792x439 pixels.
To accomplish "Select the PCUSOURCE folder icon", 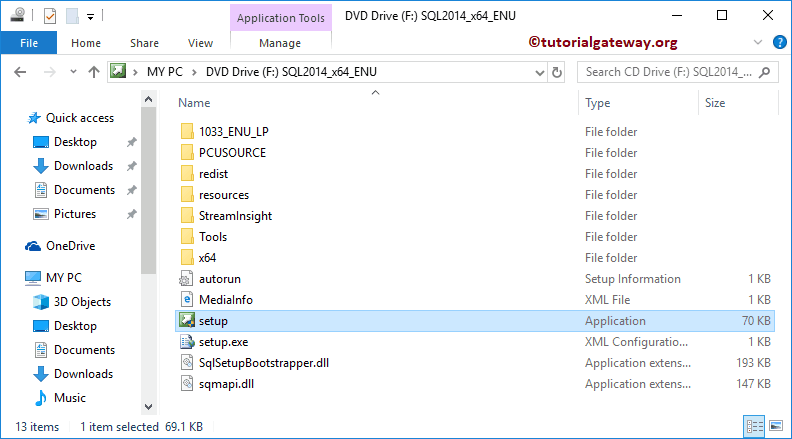I will [x=187, y=153].
